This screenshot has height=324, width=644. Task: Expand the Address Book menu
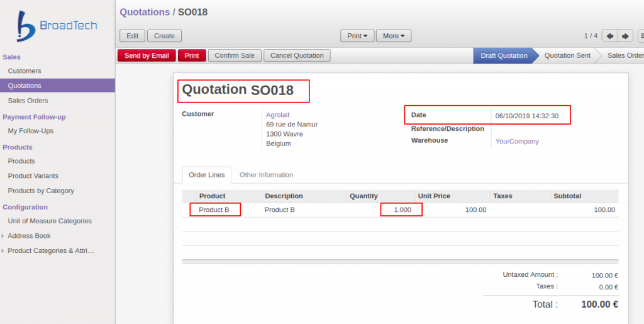click(x=29, y=236)
